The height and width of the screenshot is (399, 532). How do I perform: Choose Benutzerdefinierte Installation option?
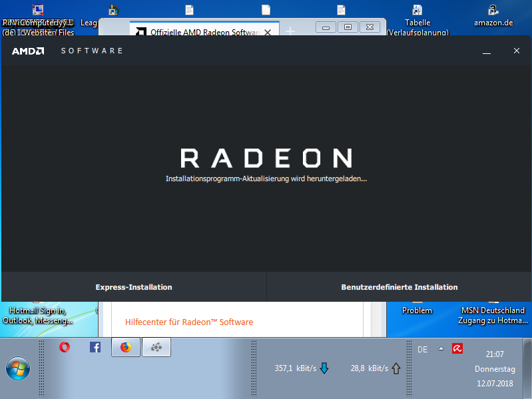(399, 287)
